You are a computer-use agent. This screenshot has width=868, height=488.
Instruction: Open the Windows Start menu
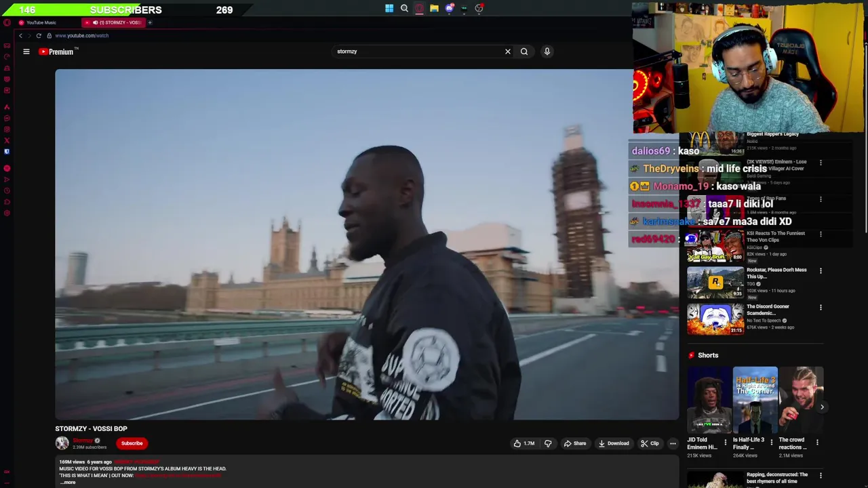[389, 9]
